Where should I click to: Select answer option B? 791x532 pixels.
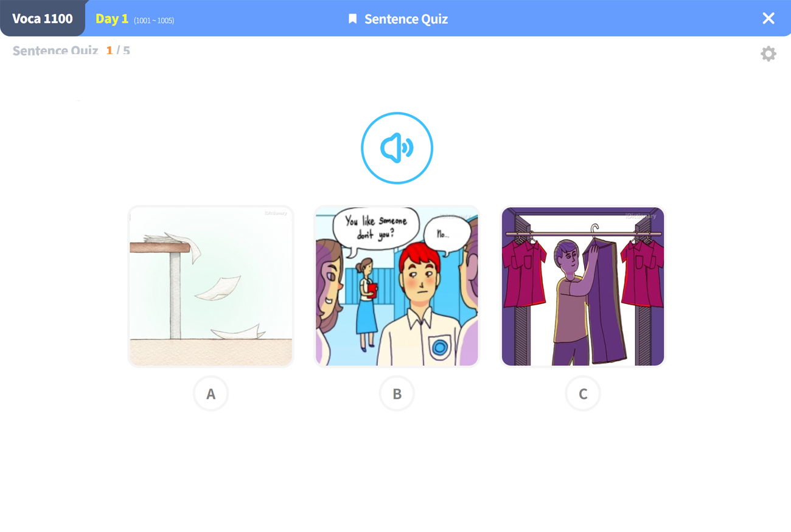click(x=397, y=393)
